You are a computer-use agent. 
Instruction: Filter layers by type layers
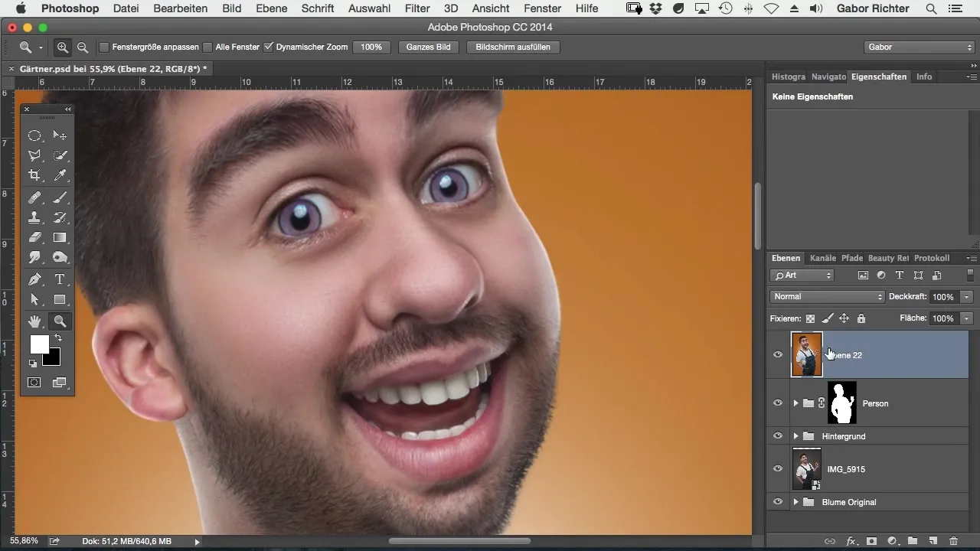point(900,275)
